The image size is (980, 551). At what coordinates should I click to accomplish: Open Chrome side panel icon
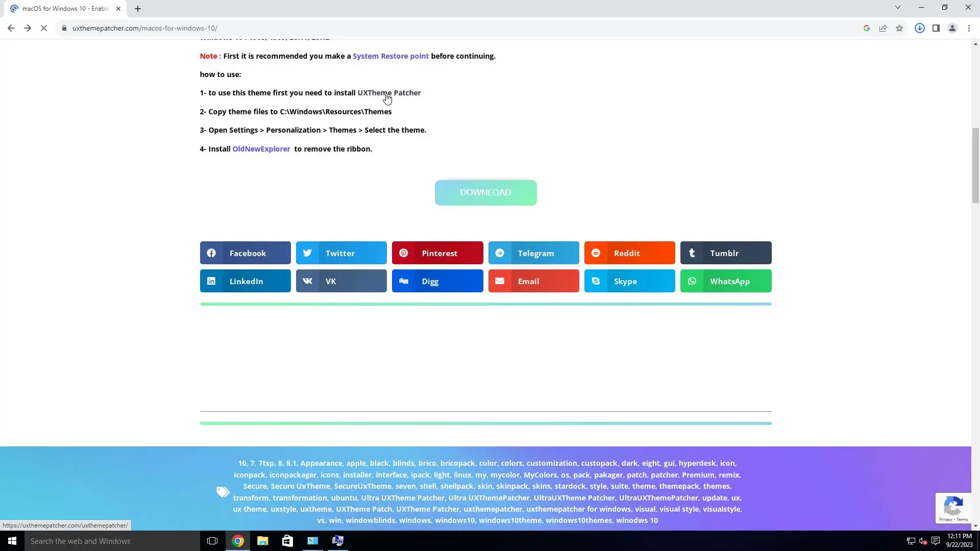[x=936, y=29]
